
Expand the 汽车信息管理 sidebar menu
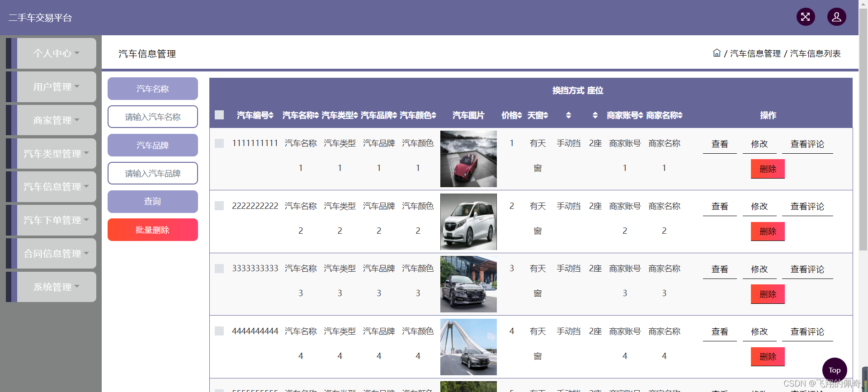56,187
